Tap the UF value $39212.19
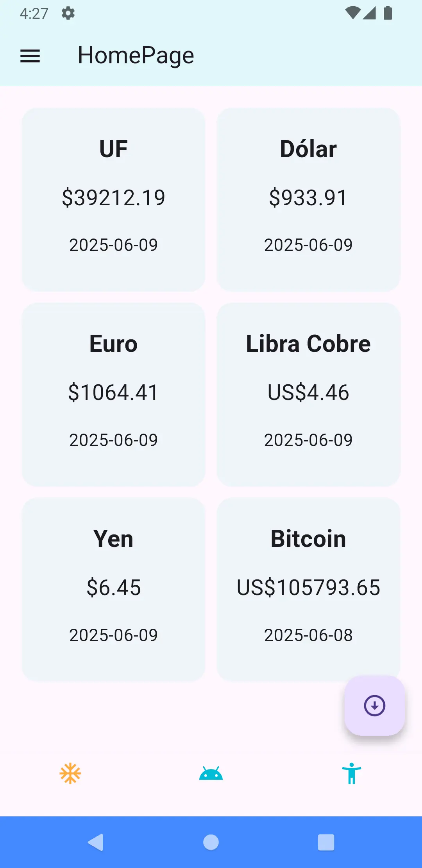422x868 pixels. 114,197
